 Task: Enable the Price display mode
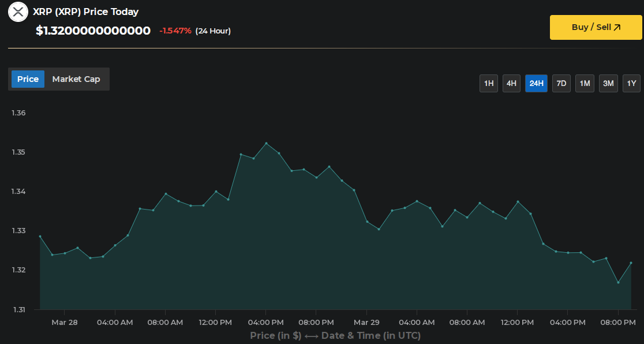click(x=28, y=78)
